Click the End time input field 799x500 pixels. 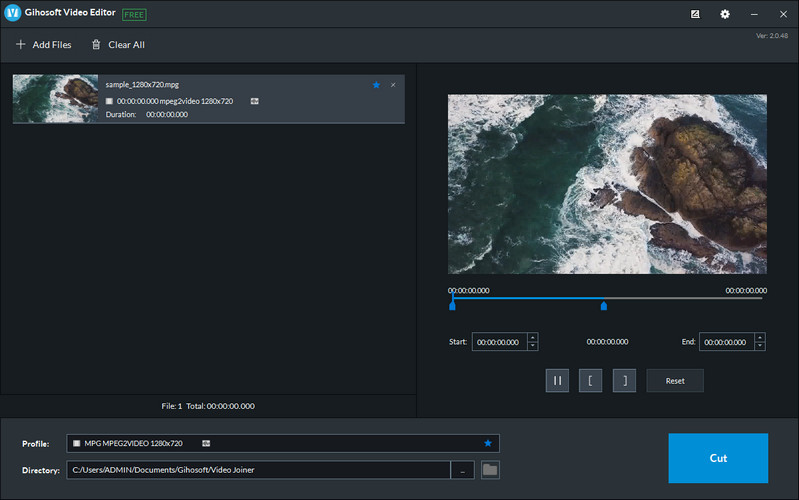click(x=725, y=342)
